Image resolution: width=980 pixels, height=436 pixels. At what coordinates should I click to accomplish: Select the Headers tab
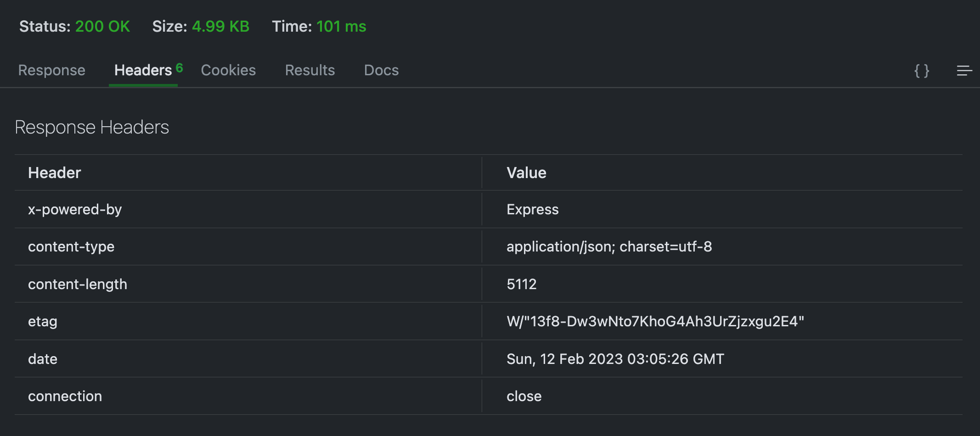coord(143,70)
